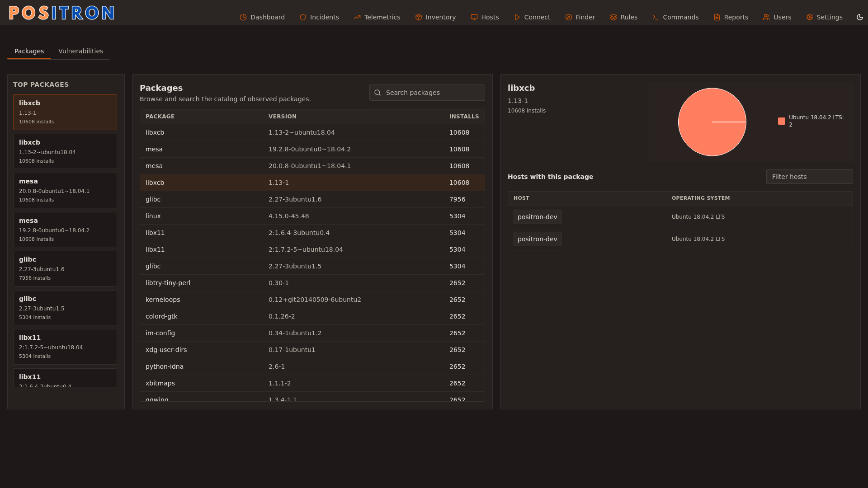This screenshot has height=488, width=868.
Task: Select the glibc 2.27-3ubuntu1.6 table row
Action: 312,199
